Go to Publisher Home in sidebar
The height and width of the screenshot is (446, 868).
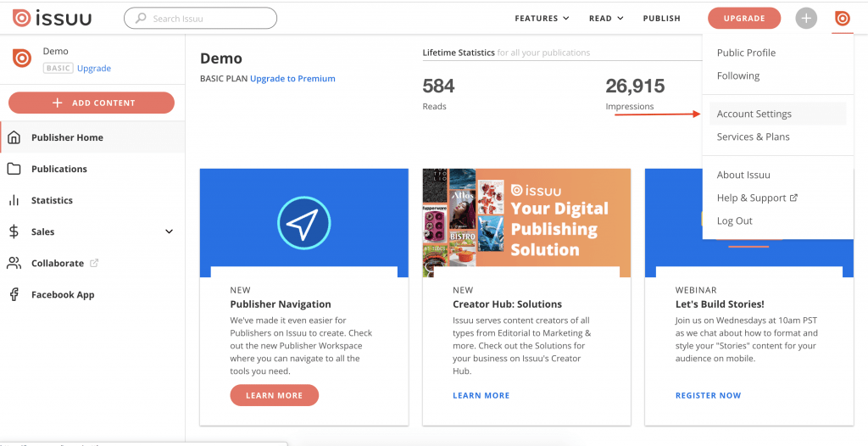(92, 137)
